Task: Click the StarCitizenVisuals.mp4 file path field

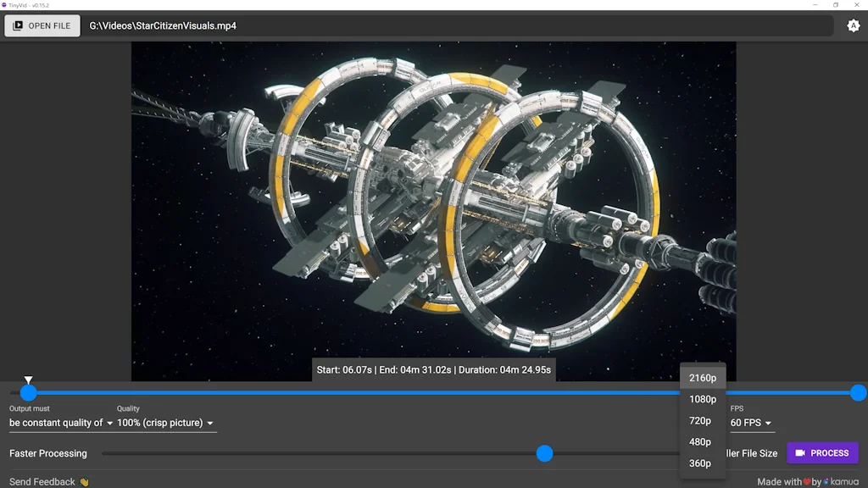Action: pyautogui.click(x=458, y=25)
